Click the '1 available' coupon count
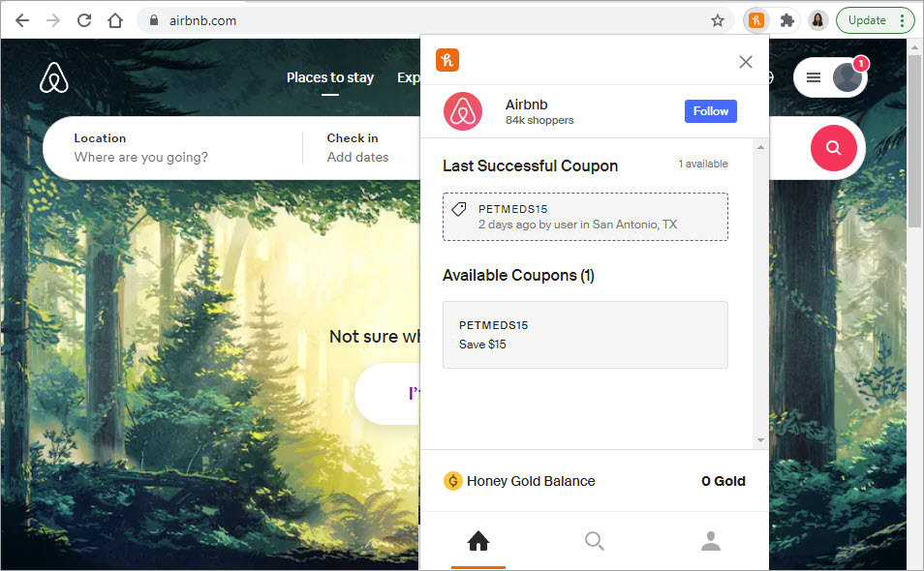The height and width of the screenshot is (571, 924). tap(703, 164)
